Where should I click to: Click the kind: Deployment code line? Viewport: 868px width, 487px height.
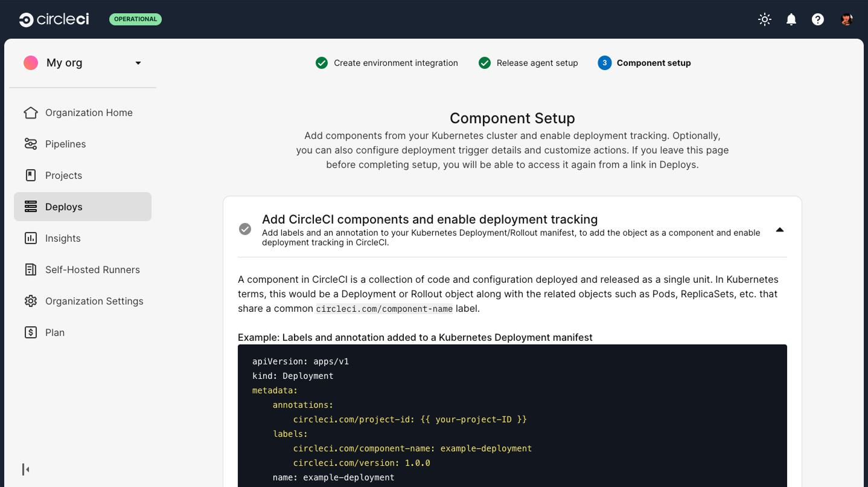click(x=293, y=376)
